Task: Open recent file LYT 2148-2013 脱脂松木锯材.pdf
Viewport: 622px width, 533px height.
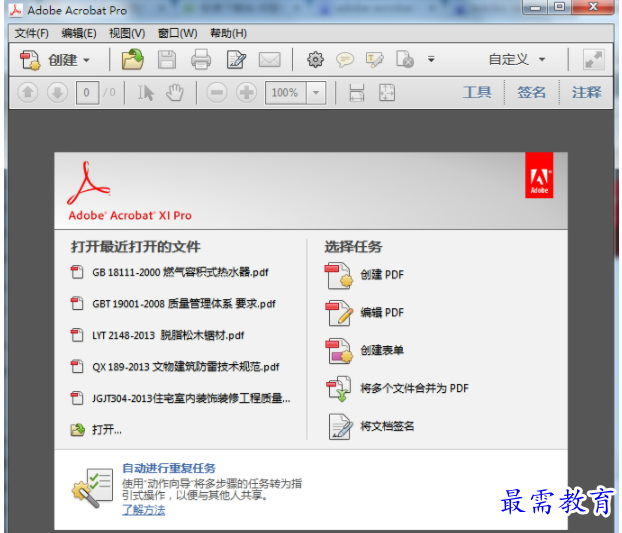Action: pyautogui.click(x=168, y=336)
